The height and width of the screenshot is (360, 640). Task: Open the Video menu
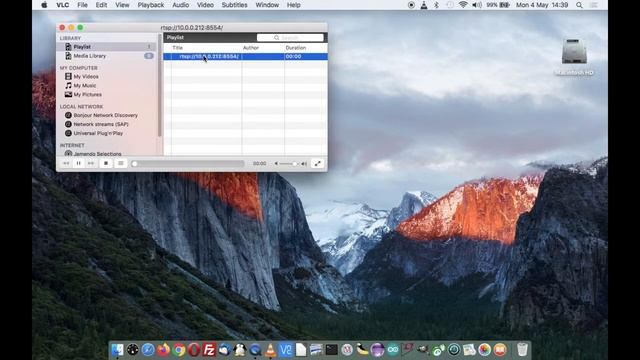point(205,5)
